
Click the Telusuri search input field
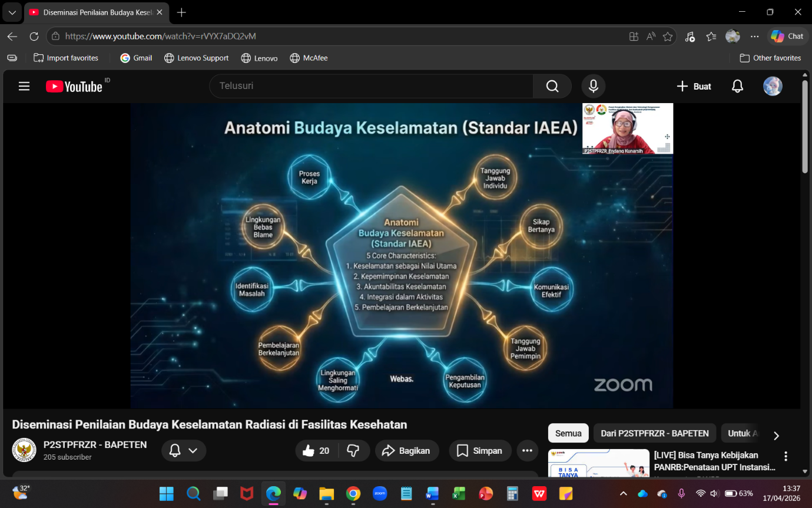coord(371,86)
